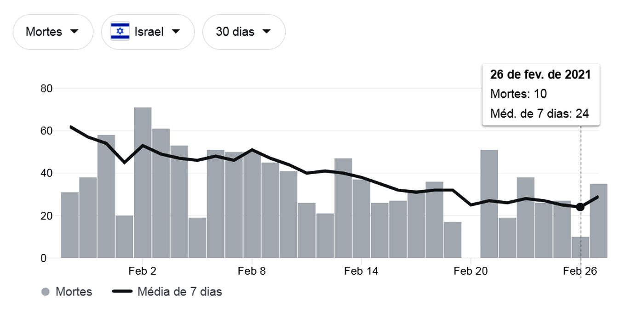Screen dimensions: 644x311
Task: Click the Israel flag icon
Action: pos(120,32)
